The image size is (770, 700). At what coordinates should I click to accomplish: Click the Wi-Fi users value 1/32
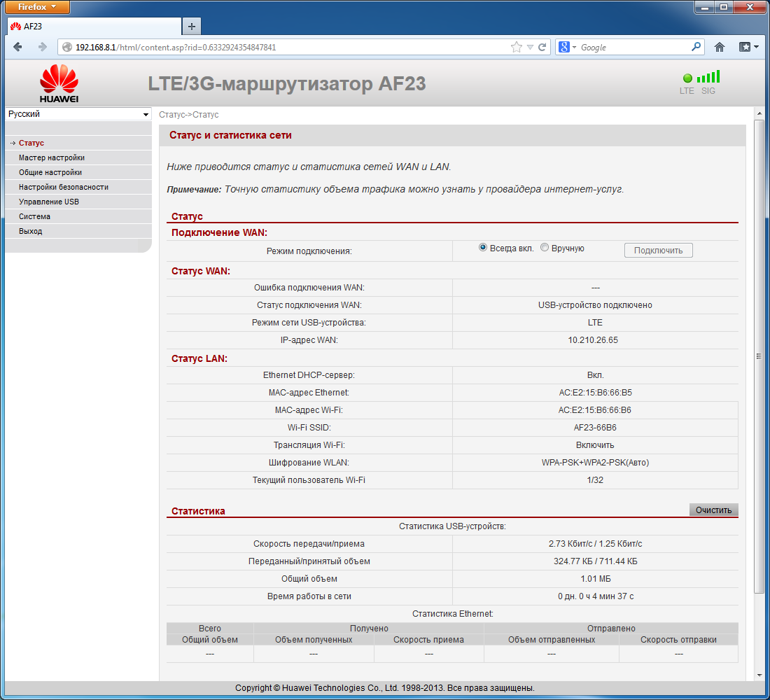595,480
